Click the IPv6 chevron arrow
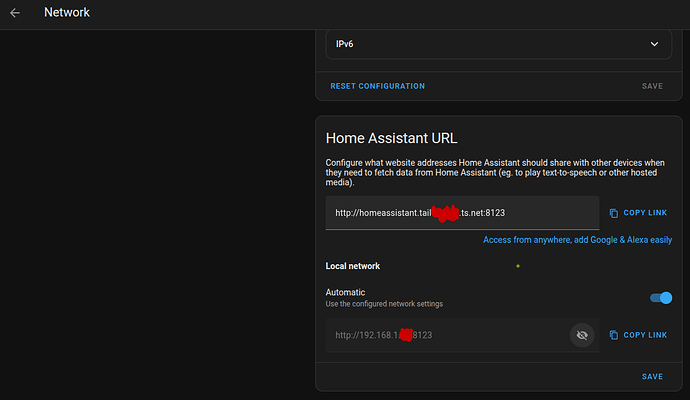 coord(654,44)
